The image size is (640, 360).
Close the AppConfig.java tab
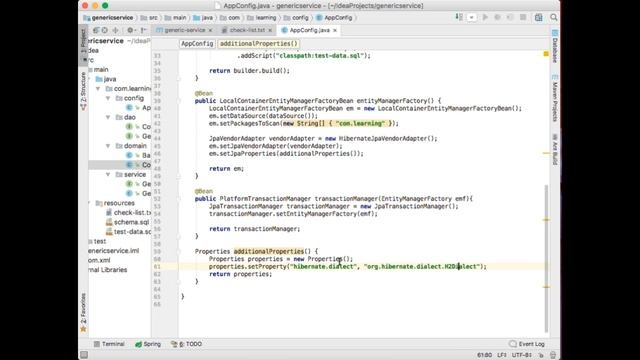point(335,30)
